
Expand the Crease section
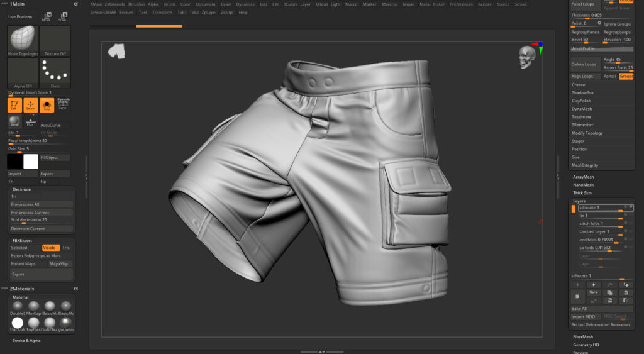pos(579,85)
